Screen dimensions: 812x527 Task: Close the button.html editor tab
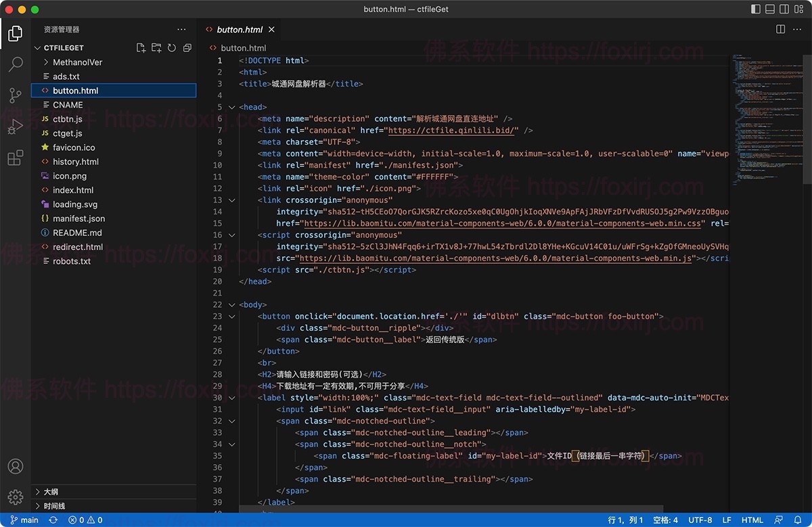[271, 29]
